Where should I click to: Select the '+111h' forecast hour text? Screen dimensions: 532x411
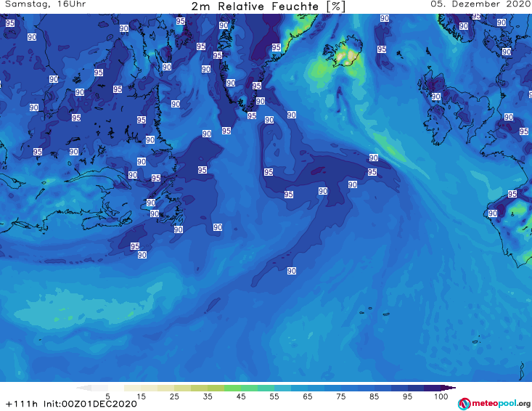point(22,404)
